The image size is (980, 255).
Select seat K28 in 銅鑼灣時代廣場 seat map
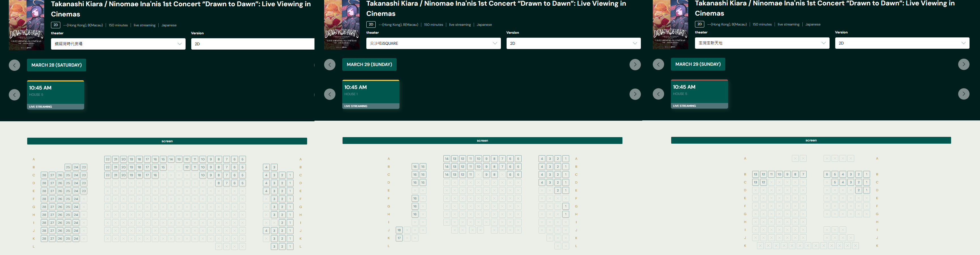coord(44,239)
